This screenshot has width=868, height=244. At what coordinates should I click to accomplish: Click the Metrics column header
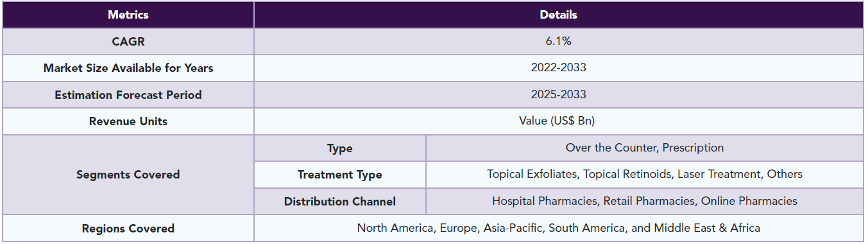tap(128, 15)
